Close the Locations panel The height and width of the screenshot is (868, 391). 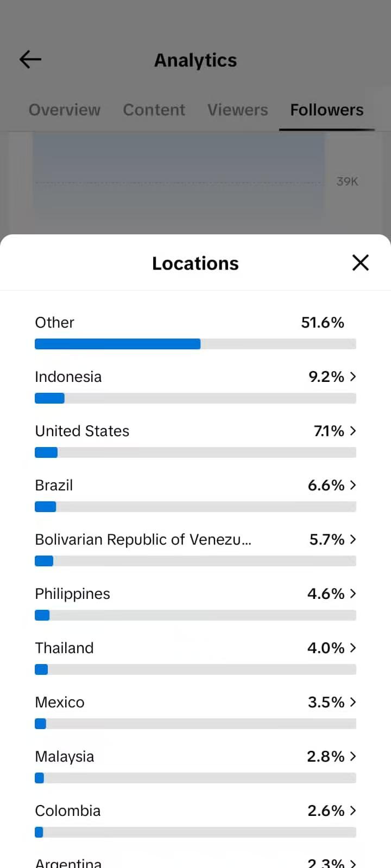(361, 263)
